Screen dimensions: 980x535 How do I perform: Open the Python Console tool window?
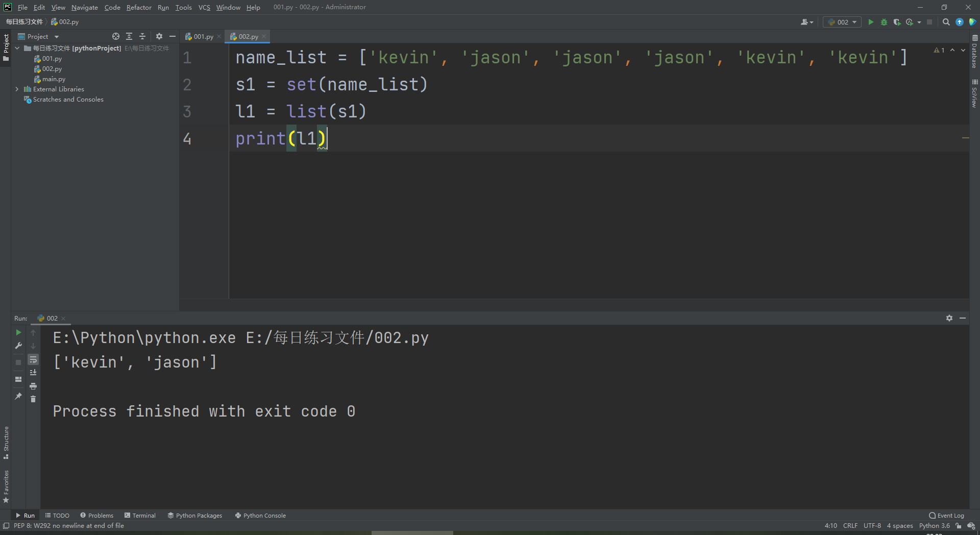(260, 516)
